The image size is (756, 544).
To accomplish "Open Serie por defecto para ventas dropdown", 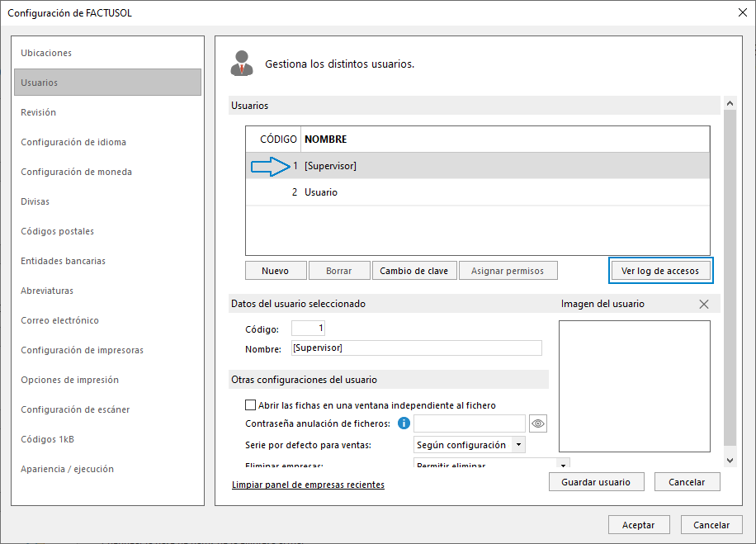I will [518, 445].
